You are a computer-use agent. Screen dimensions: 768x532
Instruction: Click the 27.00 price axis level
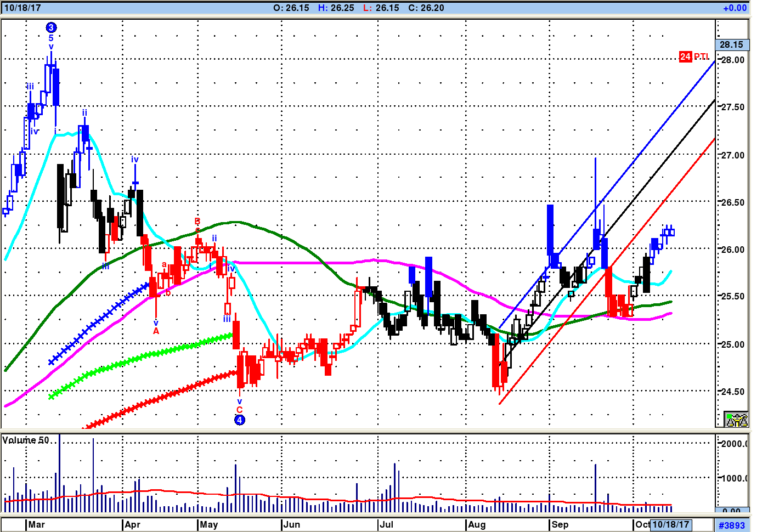coord(733,155)
